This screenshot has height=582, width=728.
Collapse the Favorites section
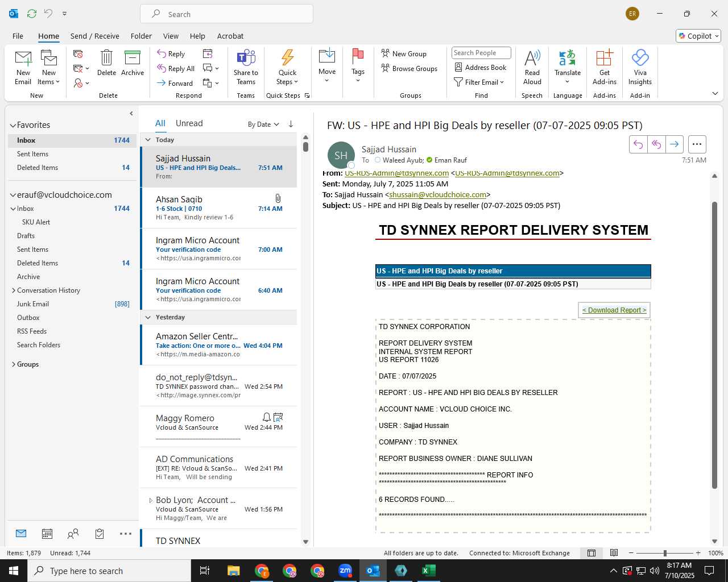pos(13,126)
